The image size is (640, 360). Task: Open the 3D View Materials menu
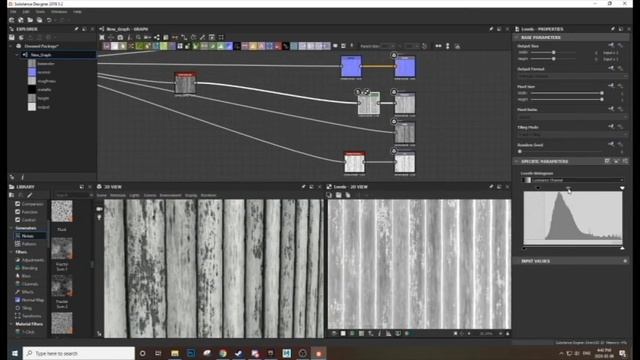(118, 196)
